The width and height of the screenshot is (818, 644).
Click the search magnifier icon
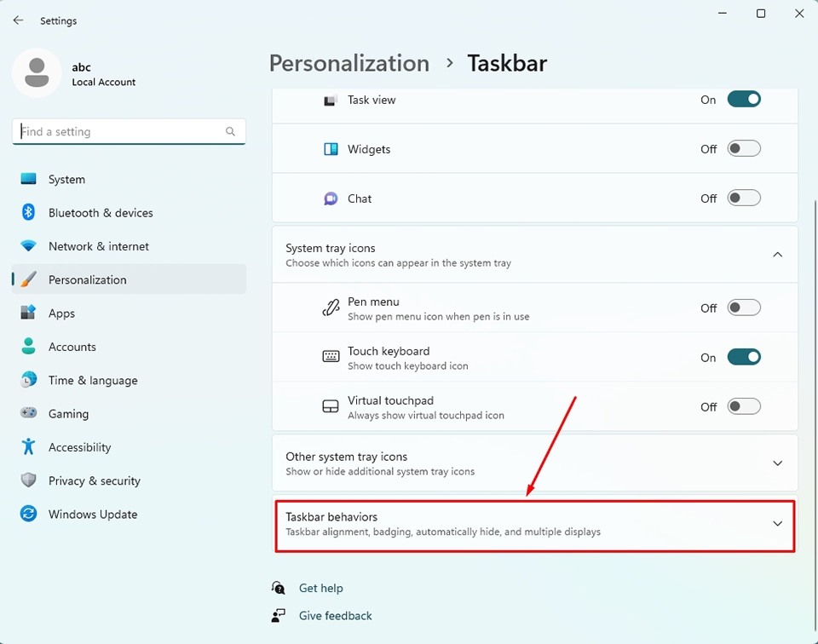(x=230, y=131)
